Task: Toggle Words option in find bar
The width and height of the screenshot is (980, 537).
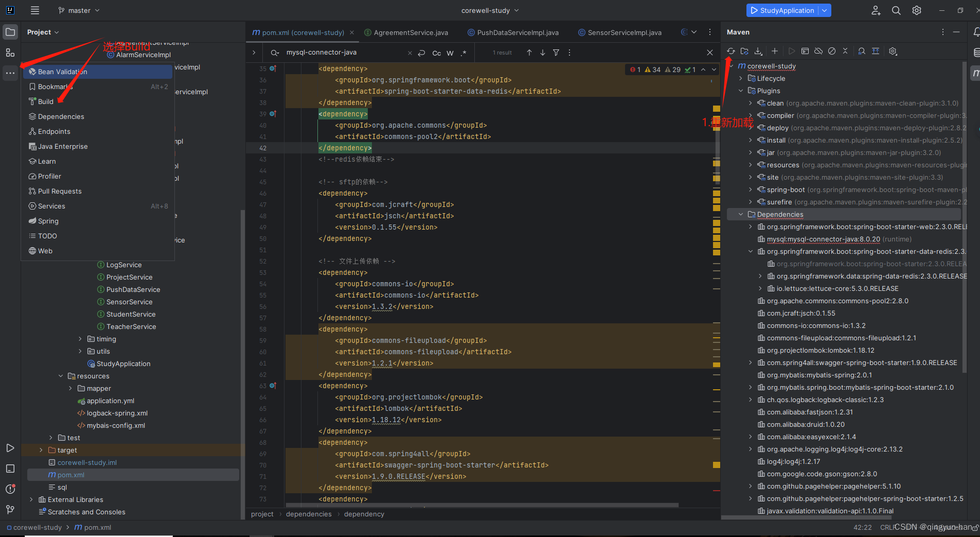Action: tap(450, 53)
